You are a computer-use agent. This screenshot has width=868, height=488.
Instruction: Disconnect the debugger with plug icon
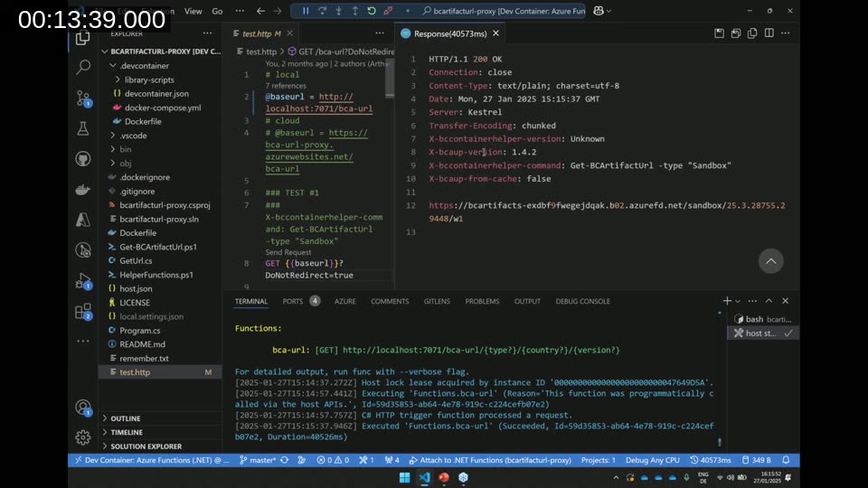click(x=388, y=11)
